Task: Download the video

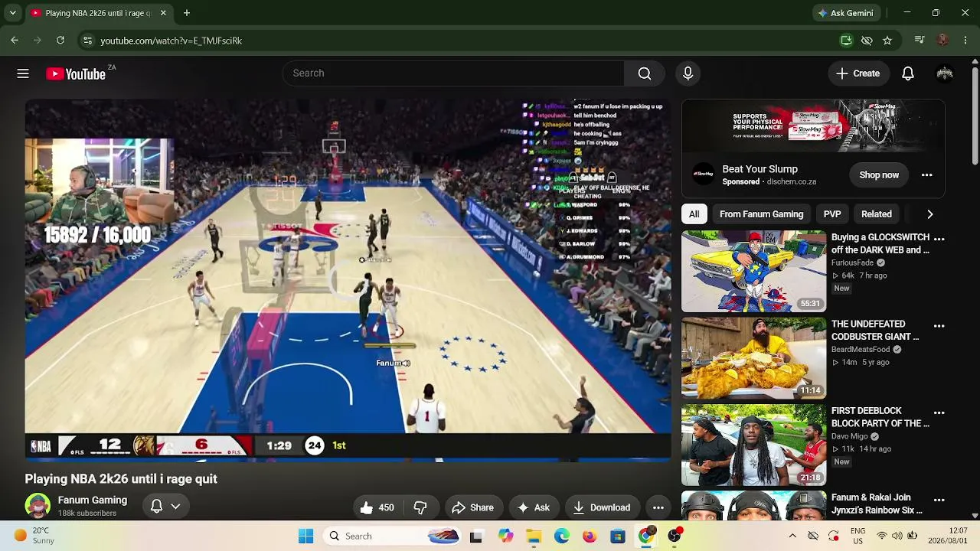Action: [x=602, y=507]
